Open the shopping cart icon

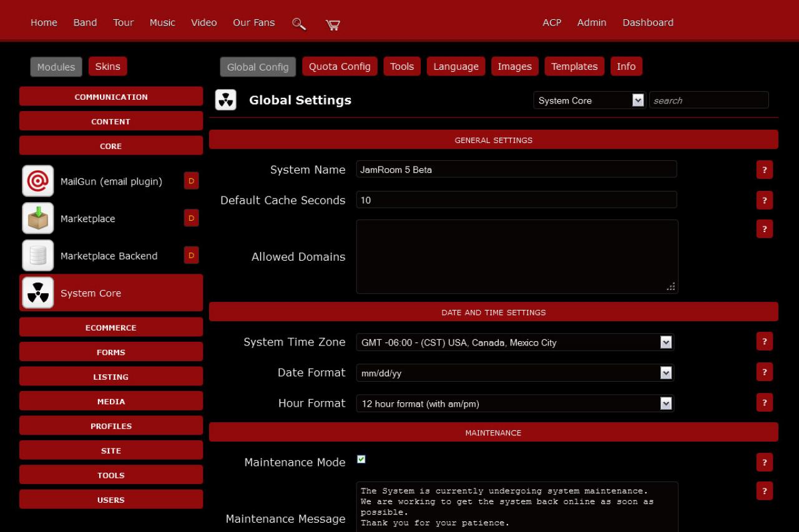(x=333, y=24)
